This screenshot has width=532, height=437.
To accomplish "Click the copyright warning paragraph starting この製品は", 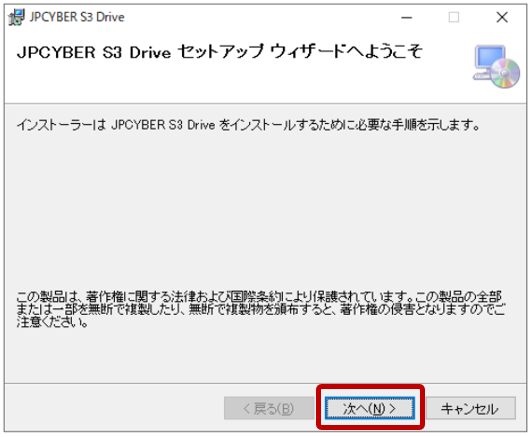I will pos(261,309).
